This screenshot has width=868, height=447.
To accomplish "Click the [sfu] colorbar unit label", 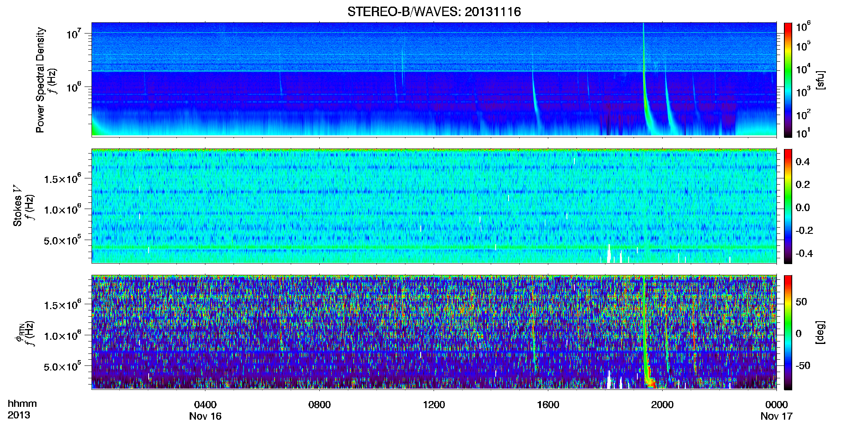I will [820, 80].
